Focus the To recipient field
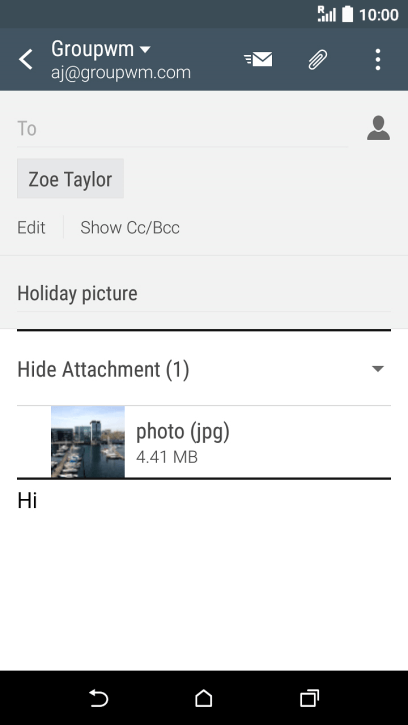408x725 pixels. tap(183, 129)
